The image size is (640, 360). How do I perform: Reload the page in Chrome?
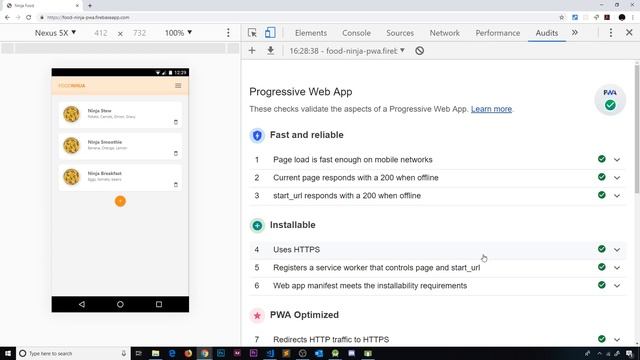[29, 18]
